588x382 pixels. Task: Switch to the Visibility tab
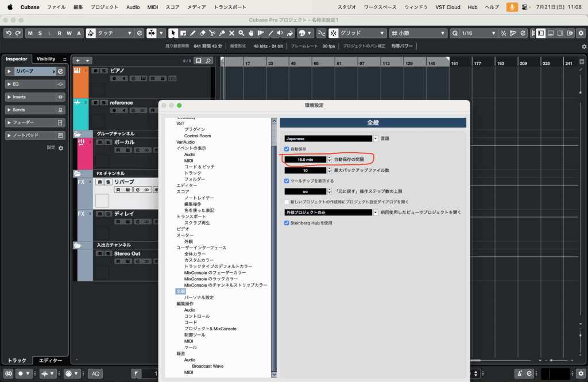coord(46,59)
